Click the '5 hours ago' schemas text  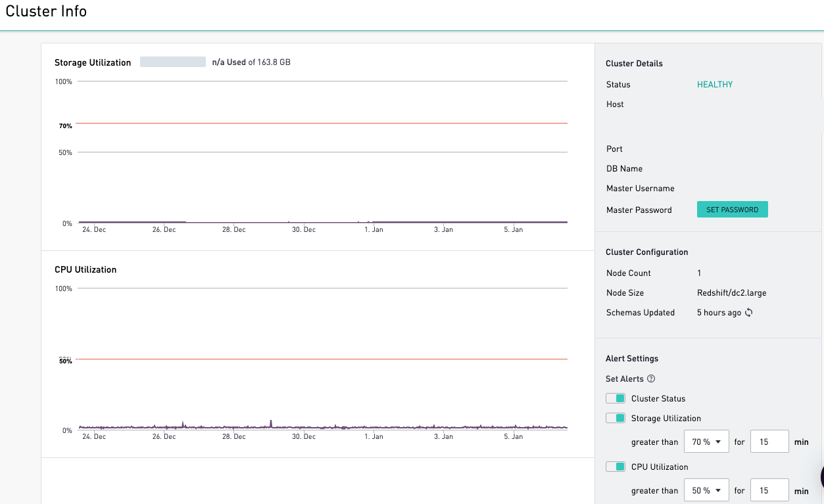(719, 313)
